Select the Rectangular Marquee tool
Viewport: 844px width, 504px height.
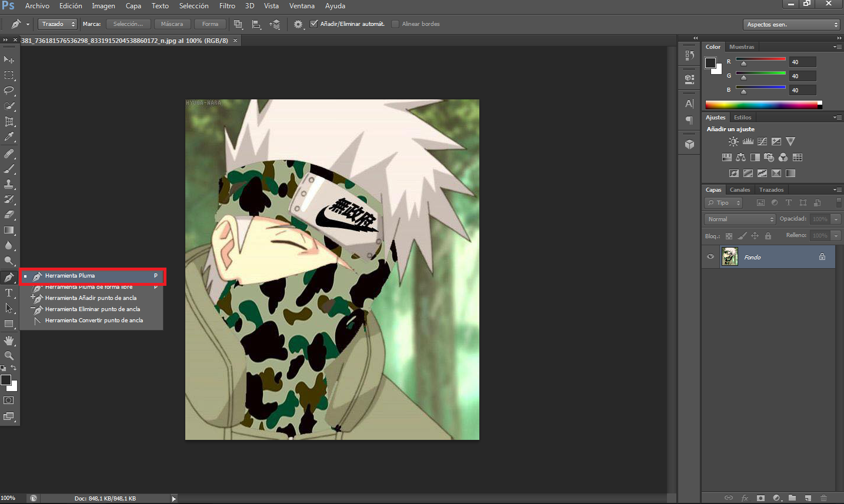click(9, 75)
